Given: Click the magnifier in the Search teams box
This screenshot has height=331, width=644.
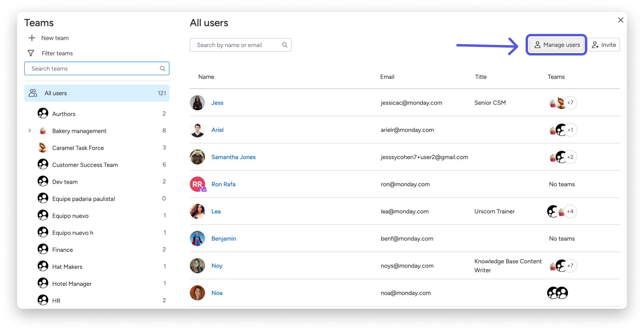Looking at the screenshot, I should [162, 68].
